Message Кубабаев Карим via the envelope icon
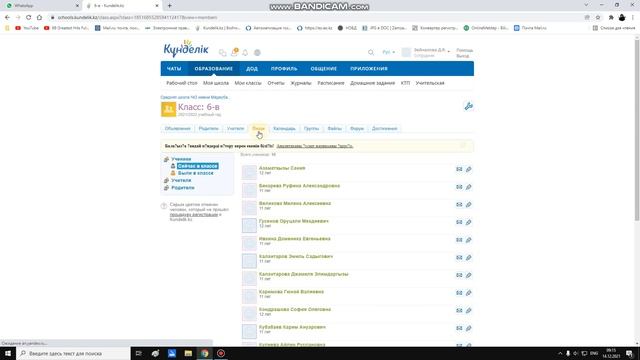The height and width of the screenshot is (360, 640). point(459,328)
